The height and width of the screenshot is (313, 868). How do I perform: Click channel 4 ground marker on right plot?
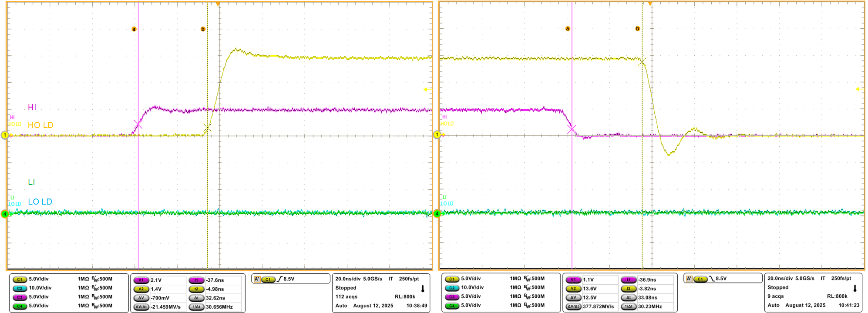coord(437,213)
